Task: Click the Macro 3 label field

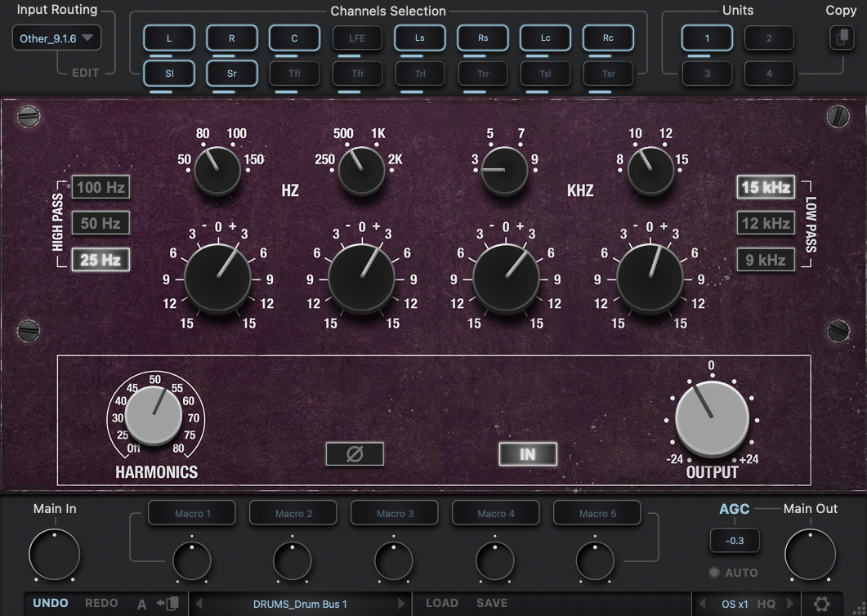Action: 395,513
